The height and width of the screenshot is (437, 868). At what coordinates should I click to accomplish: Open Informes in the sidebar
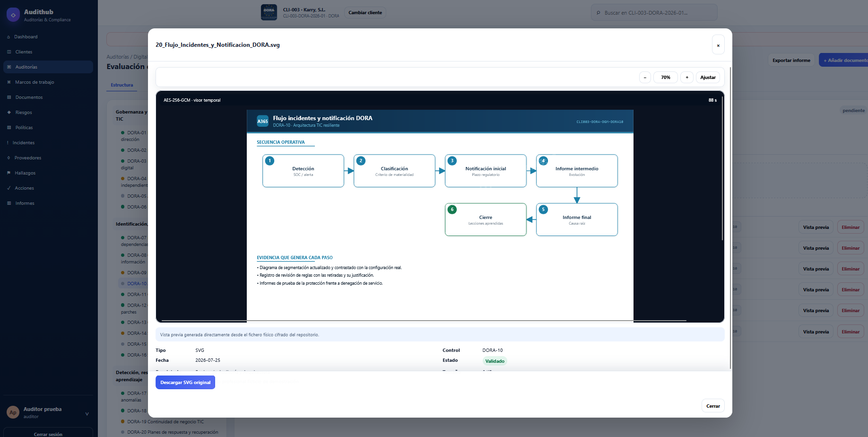point(25,203)
